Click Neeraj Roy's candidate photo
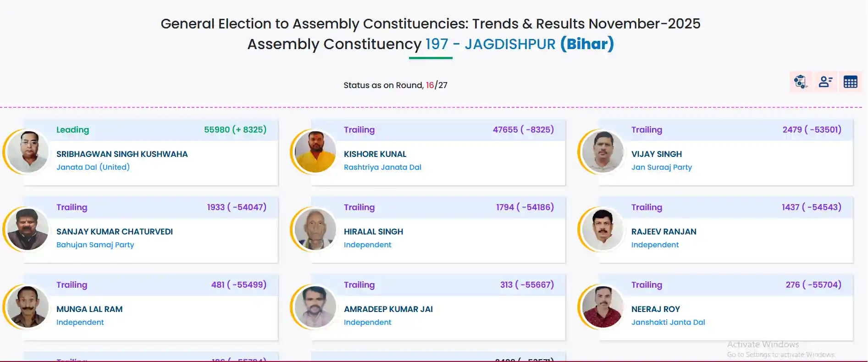This screenshot has width=868, height=362. point(603,307)
